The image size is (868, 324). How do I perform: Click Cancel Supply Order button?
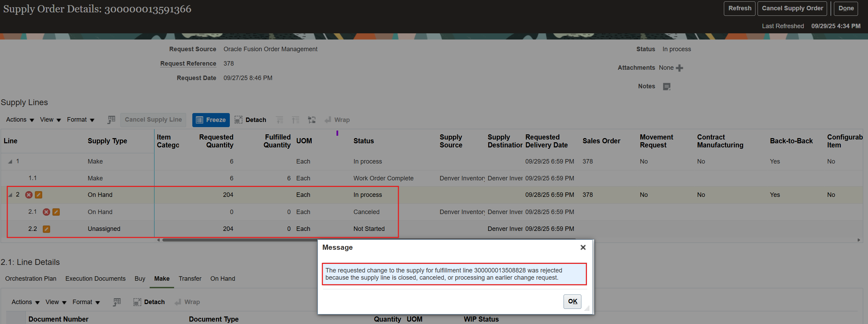pyautogui.click(x=792, y=9)
